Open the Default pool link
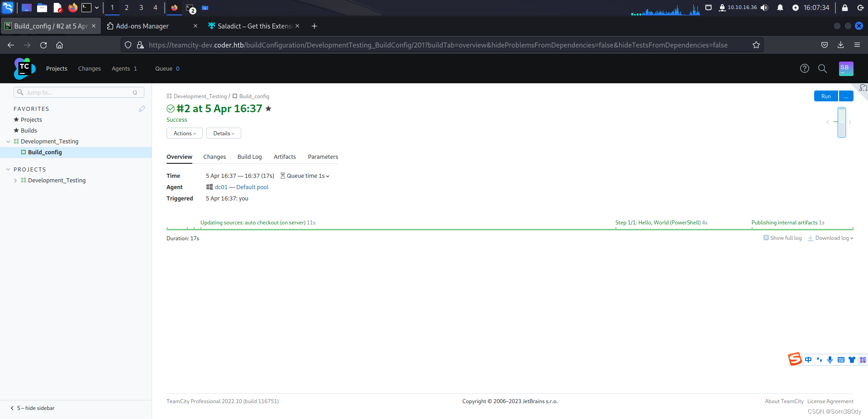The width and height of the screenshot is (868, 419). click(x=253, y=187)
